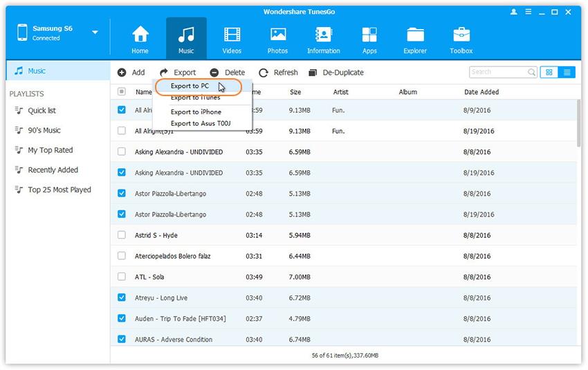Open the 90's Music playlist
Viewport: 588px width, 370px height.
(44, 130)
